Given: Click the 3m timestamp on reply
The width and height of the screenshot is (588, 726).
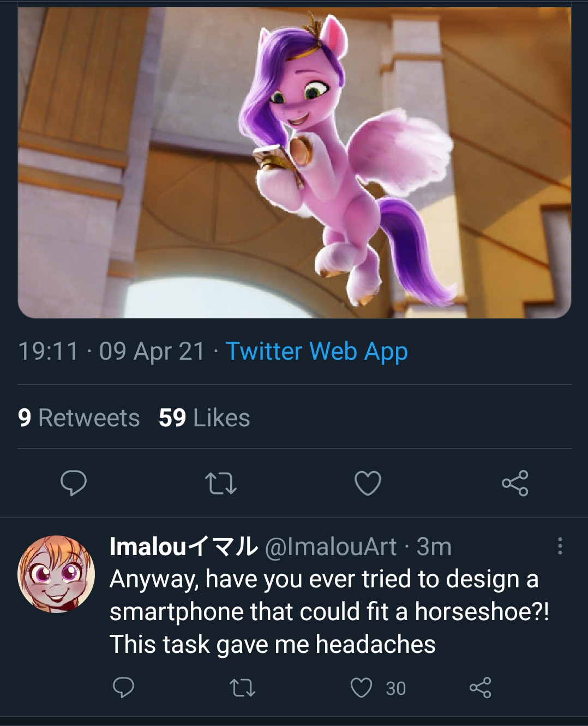Looking at the screenshot, I should pos(434,546).
